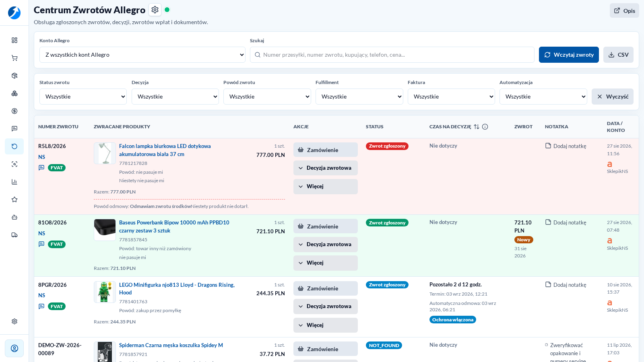
Task: Add a note to return 8PGR/2026
Action: tap(566, 285)
